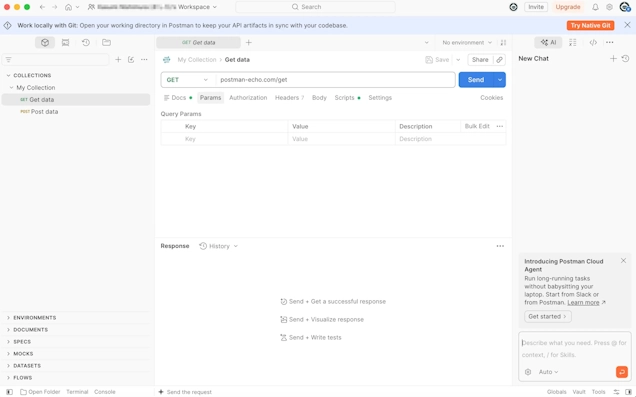Click the blue Send button
636x397 pixels.
(476, 80)
